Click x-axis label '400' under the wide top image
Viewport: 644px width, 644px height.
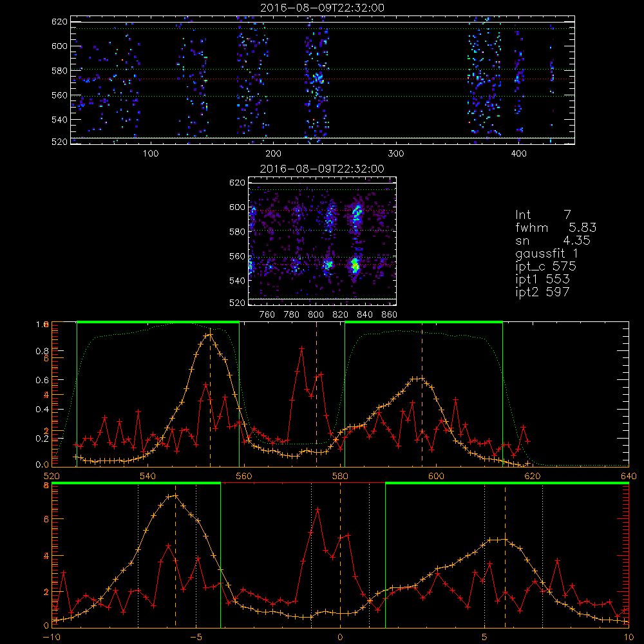coord(518,154)
